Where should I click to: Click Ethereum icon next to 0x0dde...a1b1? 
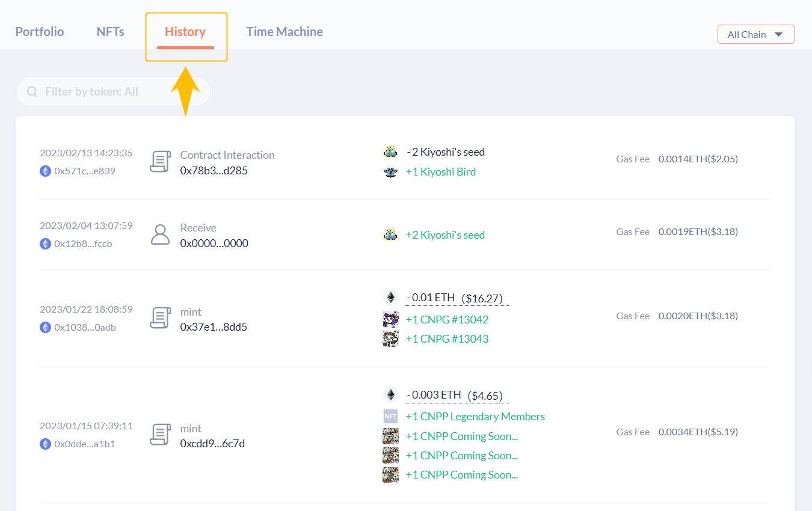[x=45, y=444]
